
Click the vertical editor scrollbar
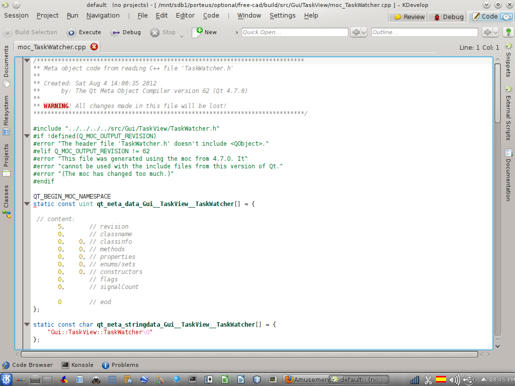click(497, 92)
